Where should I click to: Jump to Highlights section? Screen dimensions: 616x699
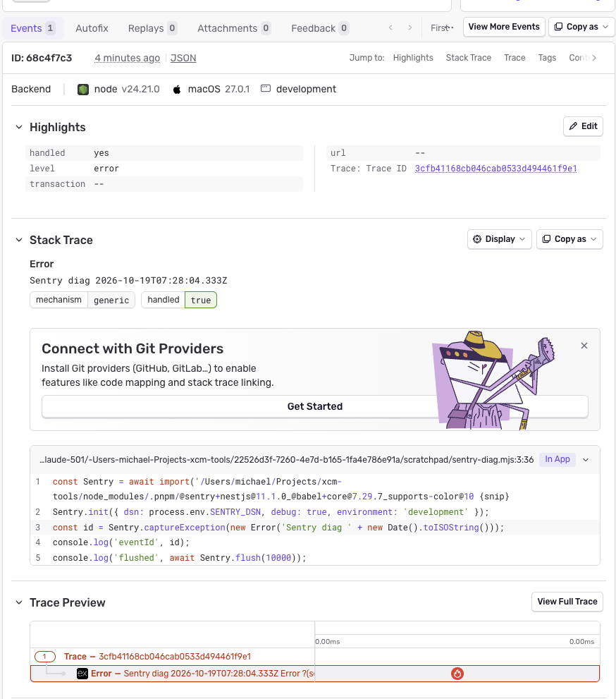click(x=413, y=58)
